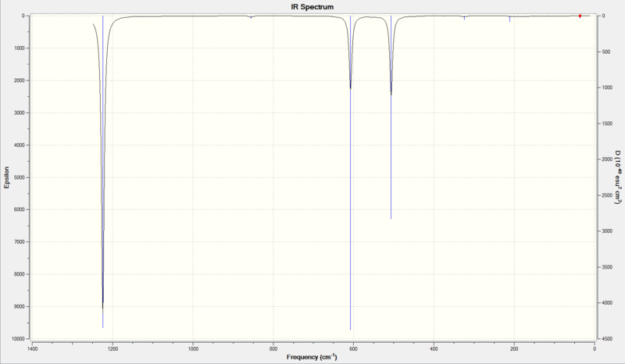Click the "IR Spectrum" chart title
This screenshot has width=625, height=364.
point(312,7)
